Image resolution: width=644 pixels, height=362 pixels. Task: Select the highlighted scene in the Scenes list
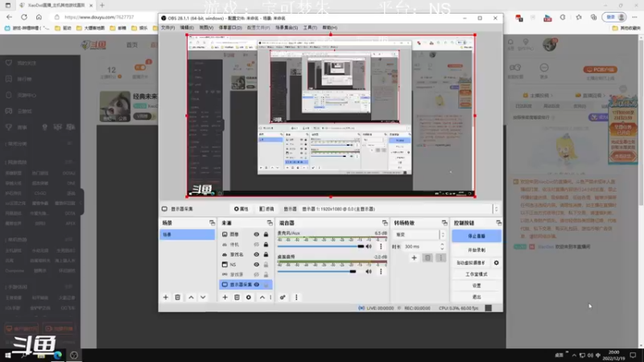(x=188, y=234)
